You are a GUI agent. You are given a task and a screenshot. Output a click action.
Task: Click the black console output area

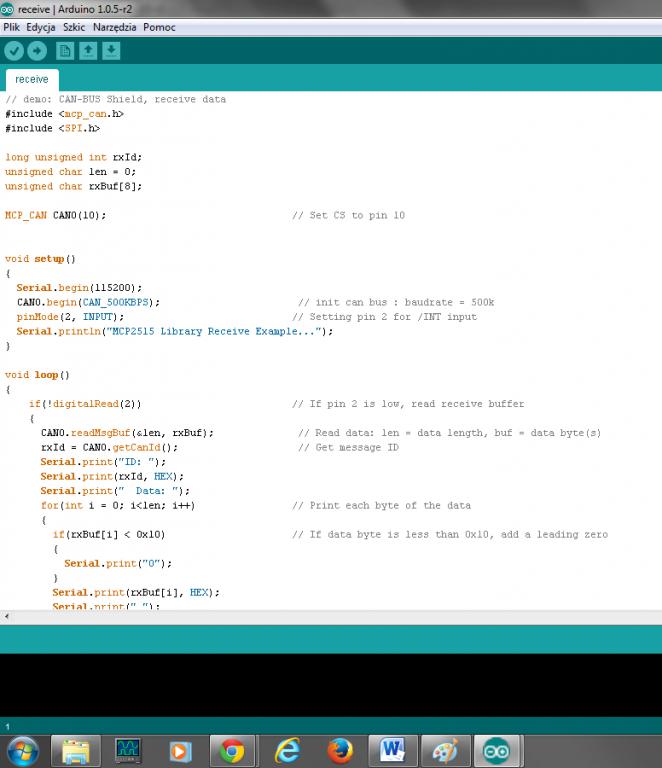pos(331,685)
